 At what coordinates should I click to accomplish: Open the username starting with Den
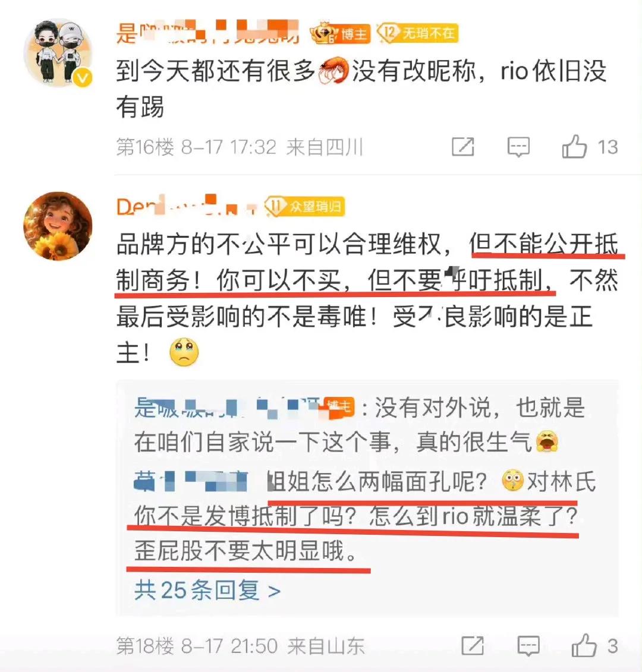coord(186,206)
